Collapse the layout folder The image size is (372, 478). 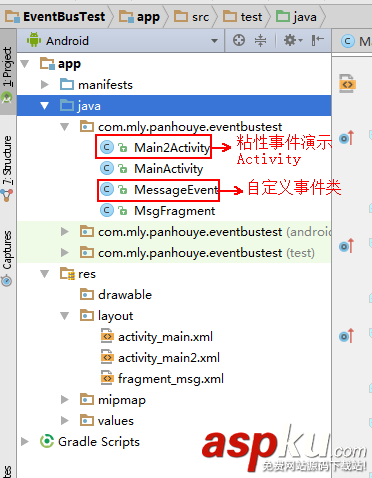coord(65,316)
